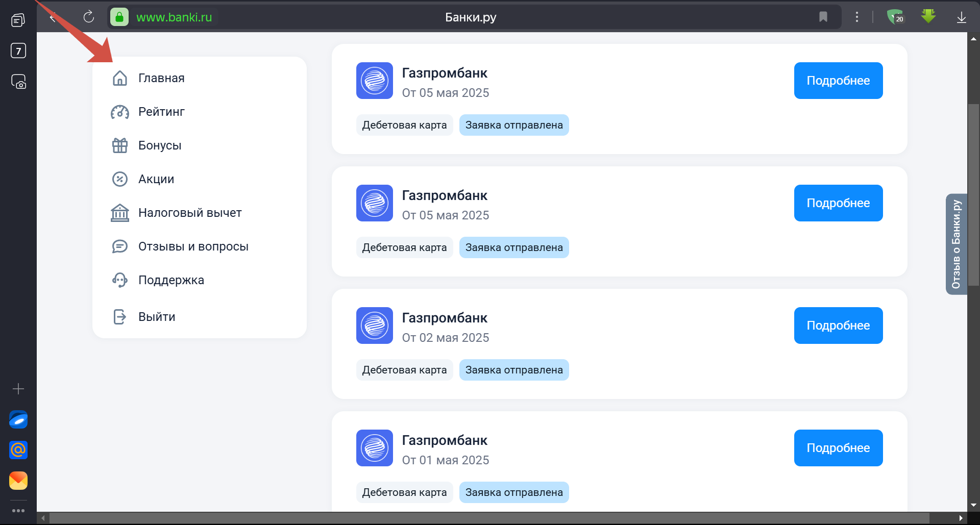980x525 pixels.
Task: Click the scroll up arrow of vertical scrollbar
Action: (973, 38)
